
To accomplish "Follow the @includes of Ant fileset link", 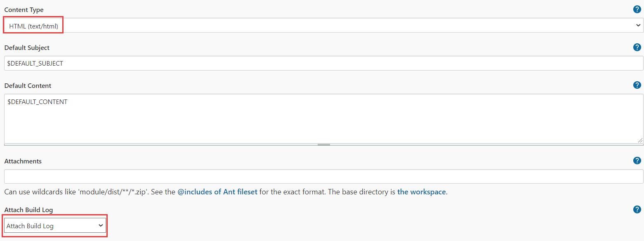I will click(x=217, y=192).
